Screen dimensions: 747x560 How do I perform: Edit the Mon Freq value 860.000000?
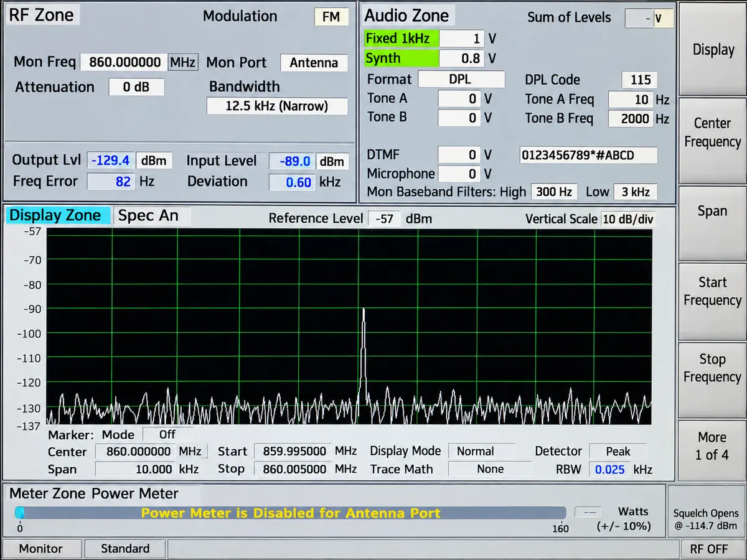tap(123, 62)
